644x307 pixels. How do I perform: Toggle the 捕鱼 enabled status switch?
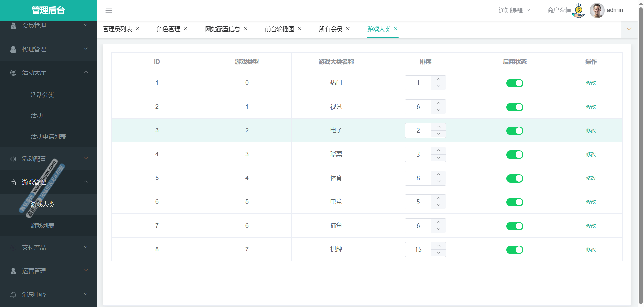515,226
